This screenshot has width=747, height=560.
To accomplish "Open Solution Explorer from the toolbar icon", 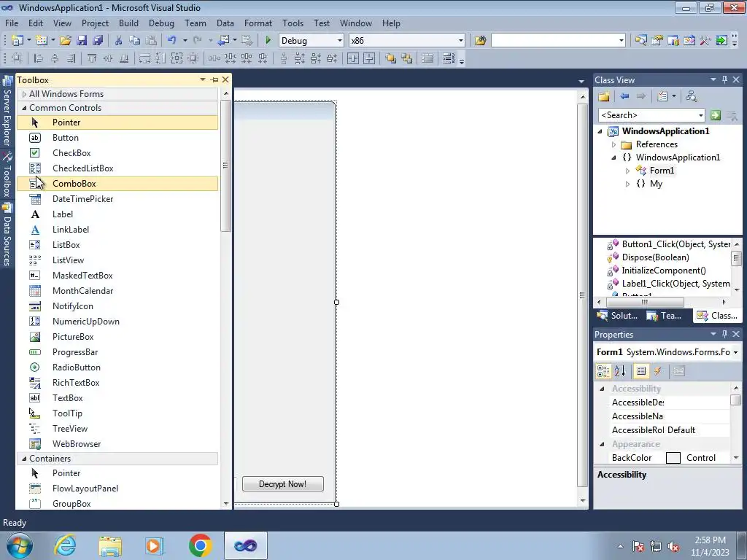I will click(640, 41).
